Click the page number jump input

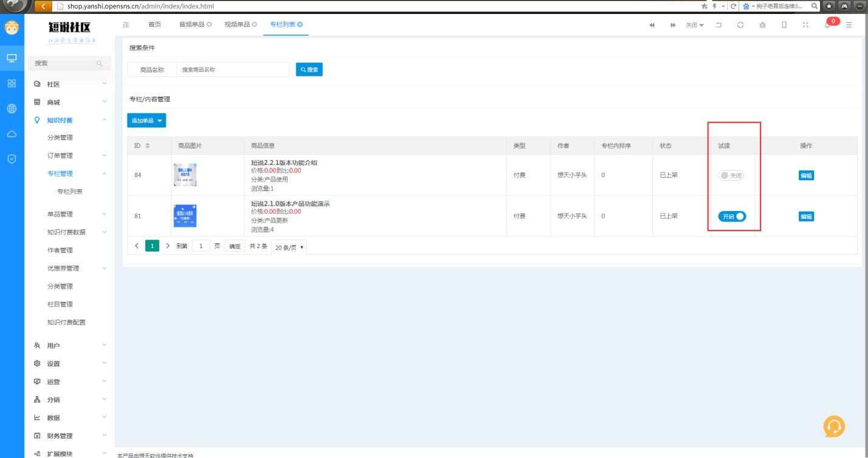pos(201,246)
